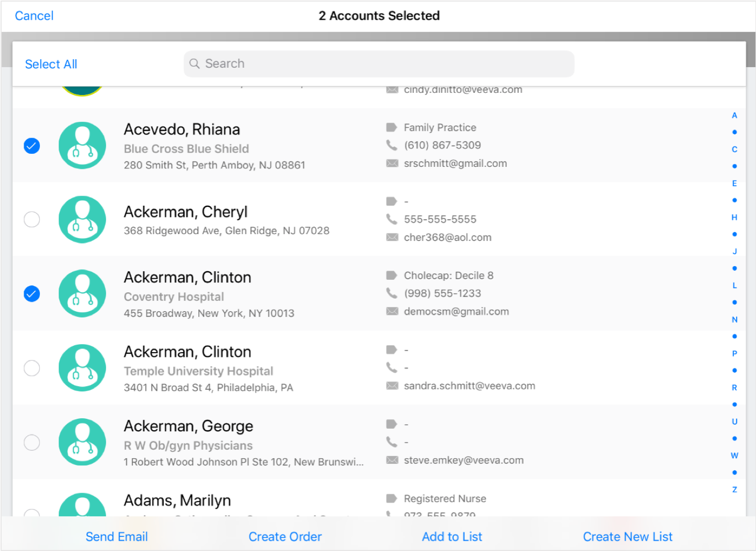Select Cheryl Ackerman's account checkbox

[x=32, y=219]
